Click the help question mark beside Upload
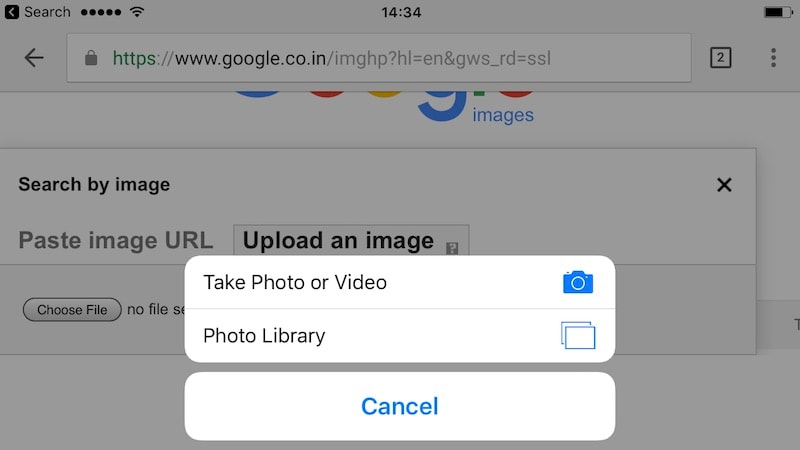The width and height of the screenshot is (800, 450). pyautogui.click(x=452, y=248)
